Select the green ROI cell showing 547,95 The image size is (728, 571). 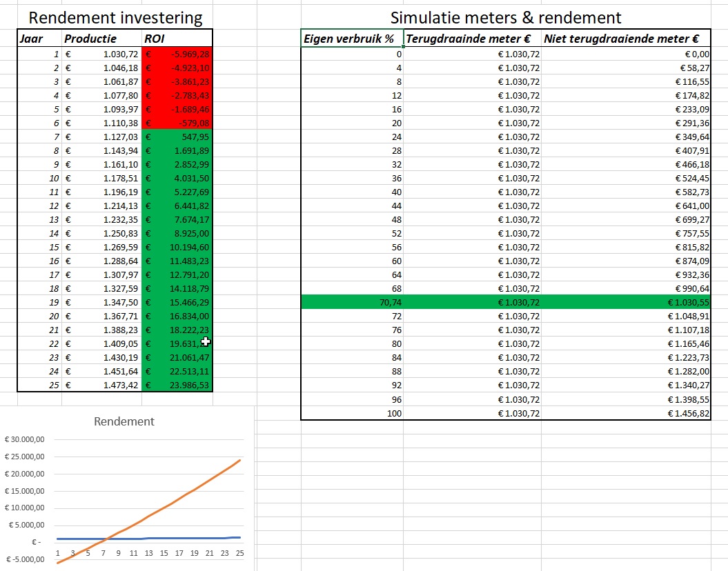177,137
